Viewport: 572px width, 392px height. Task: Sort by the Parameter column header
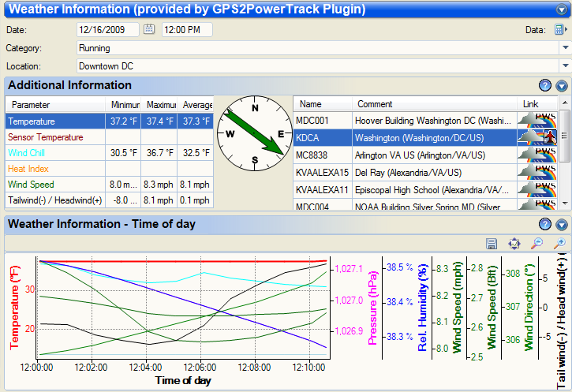click(x=55, y=105)
